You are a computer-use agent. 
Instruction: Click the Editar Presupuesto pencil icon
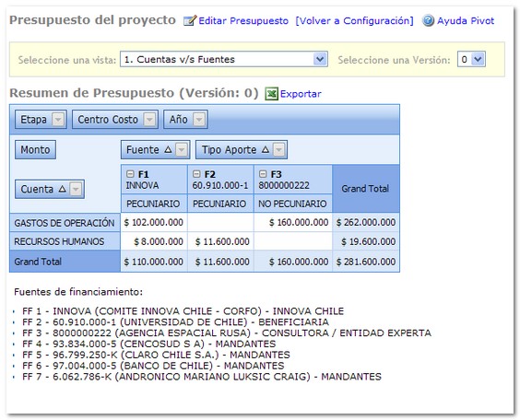click(190, 20)
